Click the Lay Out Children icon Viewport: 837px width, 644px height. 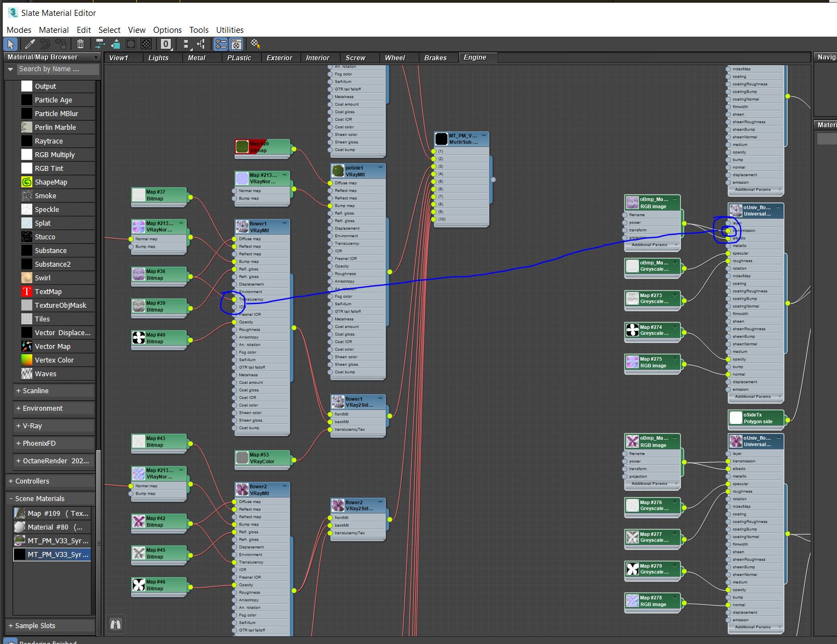click(x=201, y=44)
